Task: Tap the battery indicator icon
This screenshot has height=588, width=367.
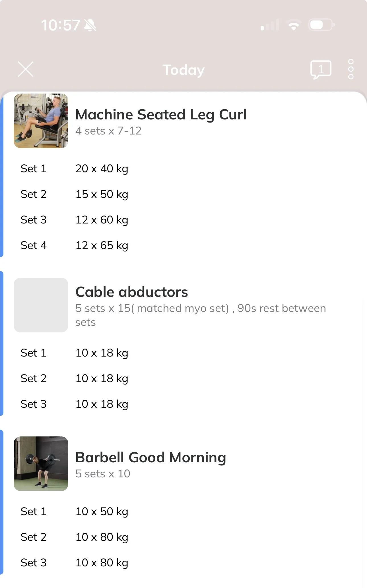Action: 321,25
